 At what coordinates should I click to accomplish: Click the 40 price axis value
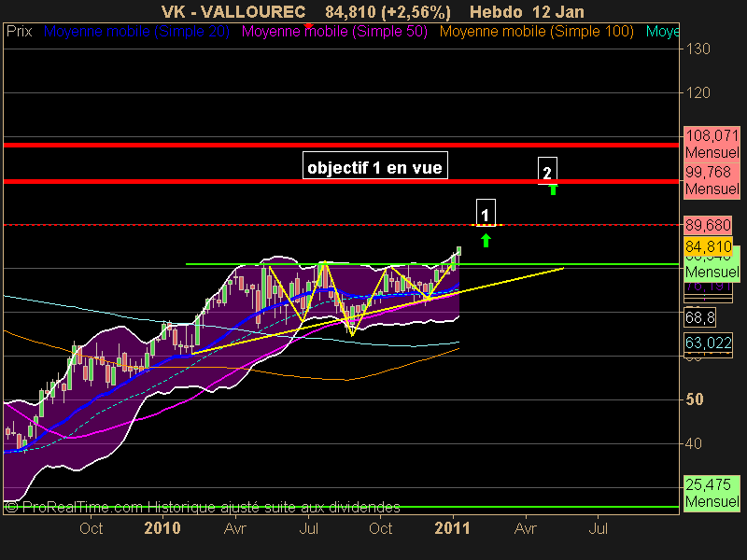point(694,443)
